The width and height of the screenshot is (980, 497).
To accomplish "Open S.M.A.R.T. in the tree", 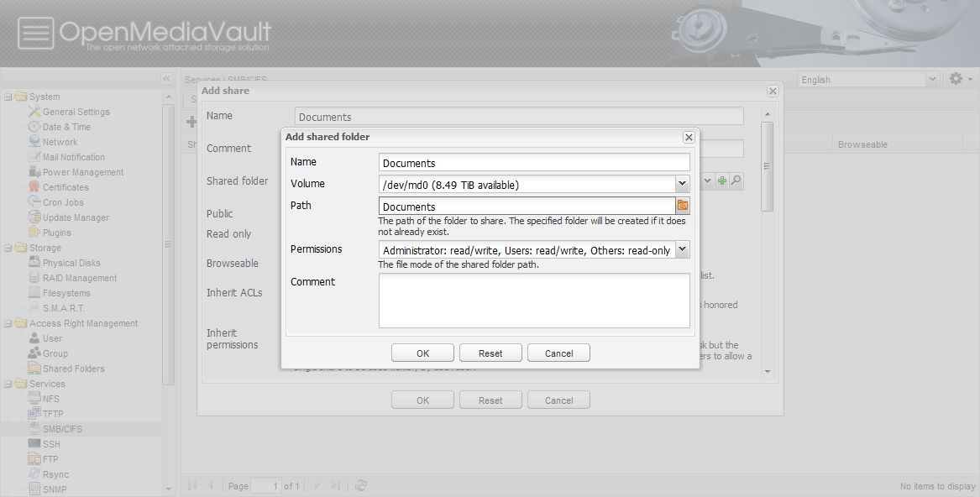I will point(63,308).
